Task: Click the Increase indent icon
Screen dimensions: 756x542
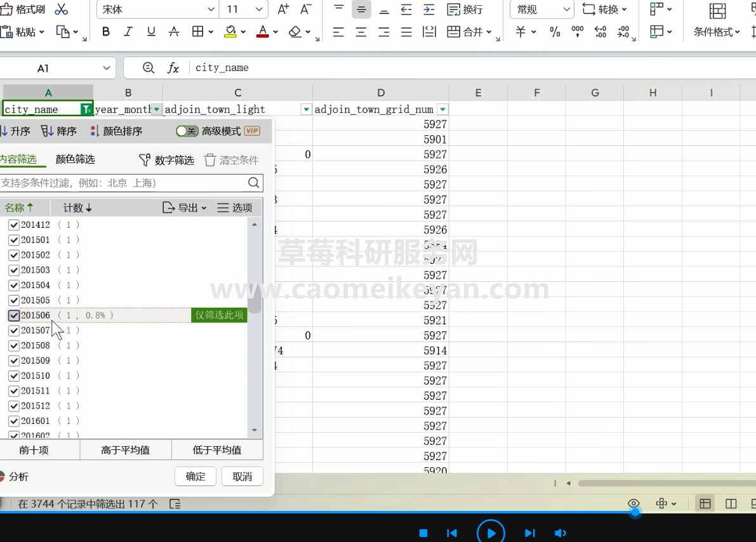Action: tap(428, 9)
